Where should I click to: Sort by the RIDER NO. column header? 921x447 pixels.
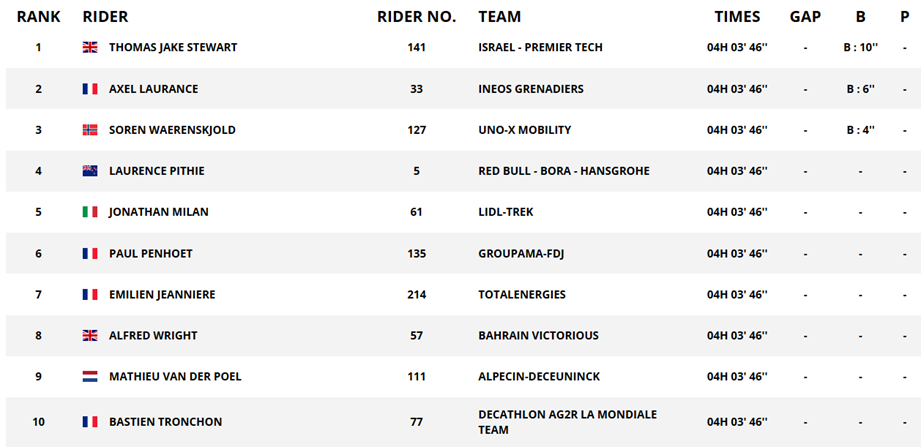click(x=416, y=17)
